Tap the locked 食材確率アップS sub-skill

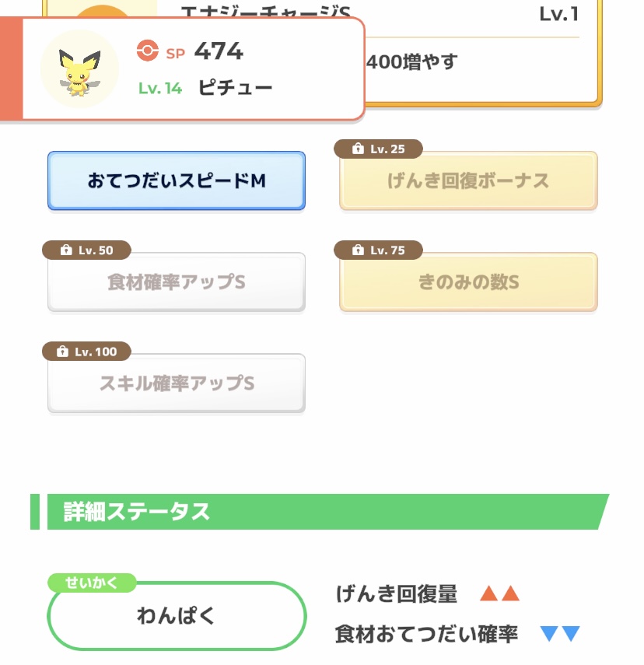(x=177, y=282)
